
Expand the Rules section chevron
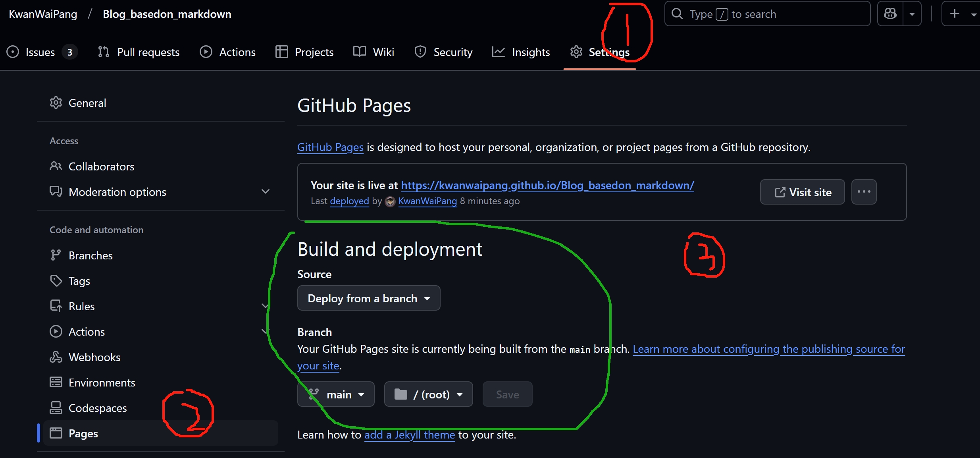click(265, 306)
